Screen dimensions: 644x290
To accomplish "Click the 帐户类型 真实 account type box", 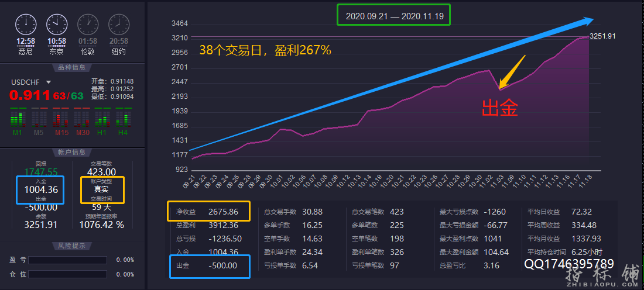I will coord(102,189).
